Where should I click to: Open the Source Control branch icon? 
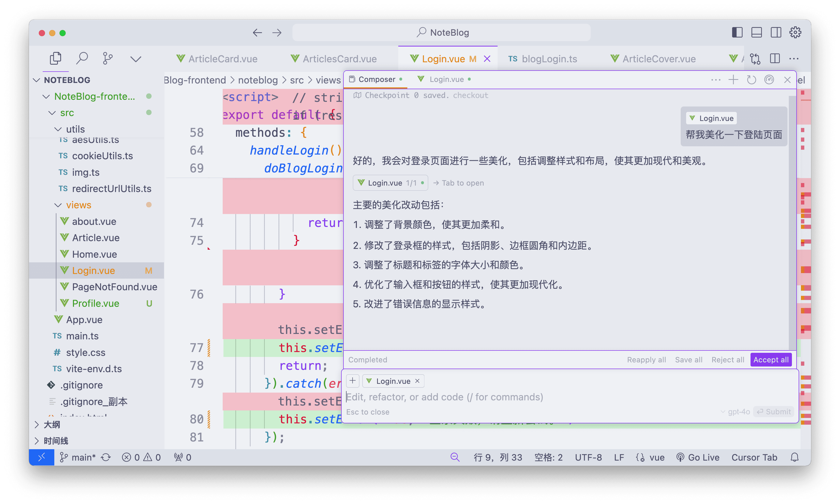pyautogui.click(x=108, y=58)
